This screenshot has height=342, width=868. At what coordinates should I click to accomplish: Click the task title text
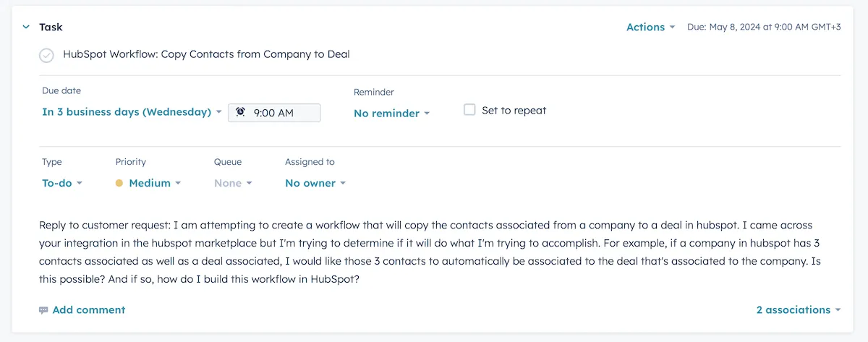[206, 54]
